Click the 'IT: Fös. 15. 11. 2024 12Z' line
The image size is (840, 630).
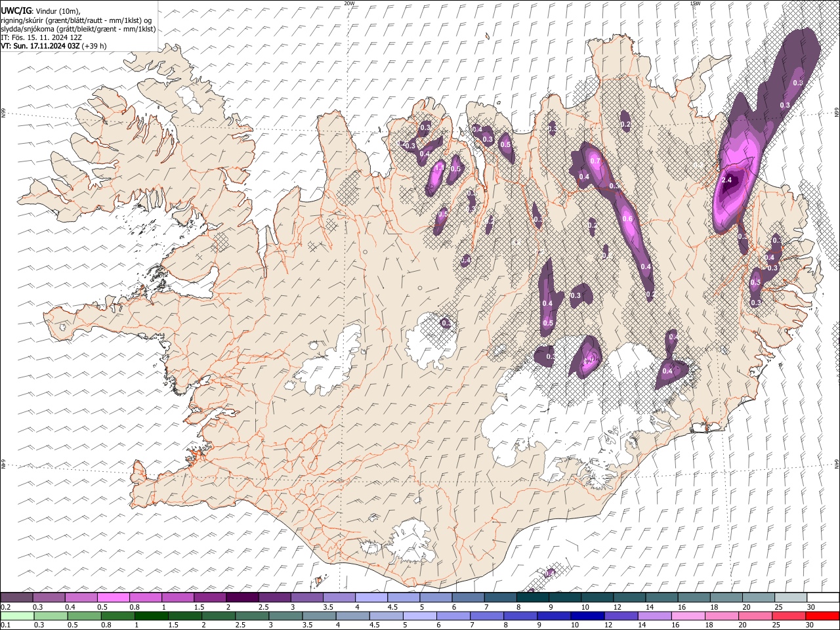click(41, 37)
